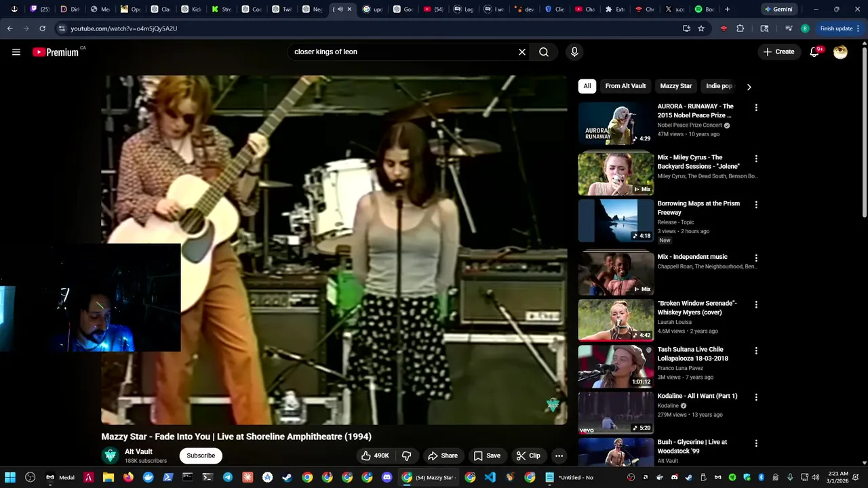The width and height of the screenshot is (868, 488).
Task: Open AURORA - RUNAWAY thumbnail
Action: click(616, 123)
